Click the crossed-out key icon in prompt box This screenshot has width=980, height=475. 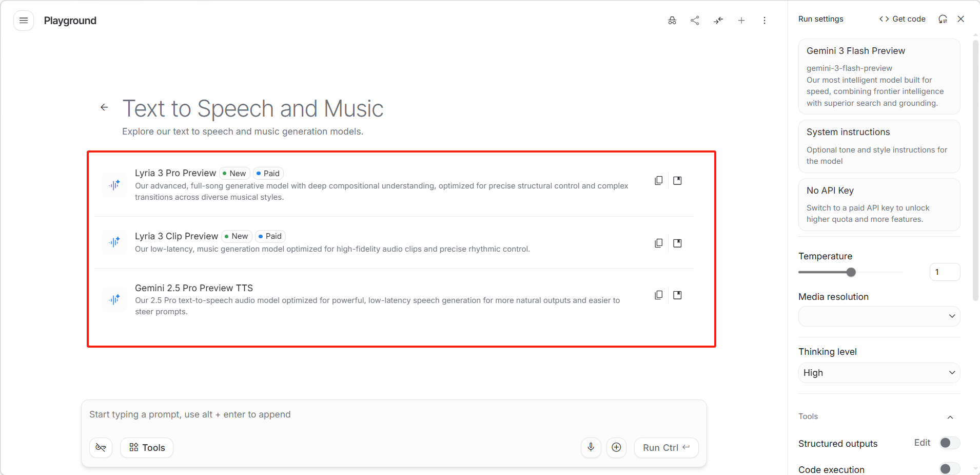click(x=101, y=448)
